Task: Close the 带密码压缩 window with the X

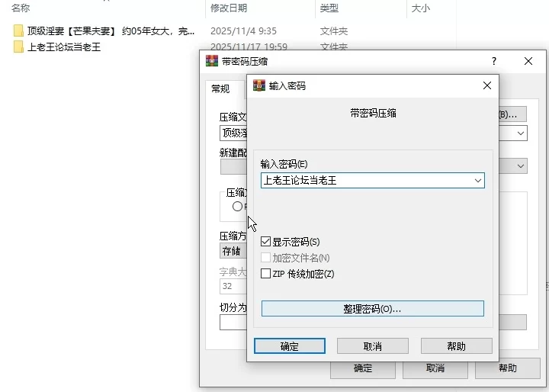Action: (528, 61)
